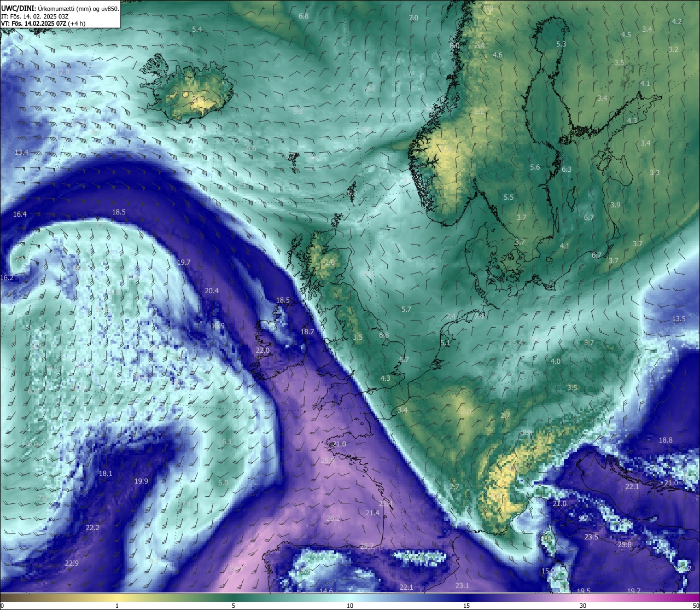Click the 6.6 value on the map
The height and width of the screenshot is (610, 700).
251,149
